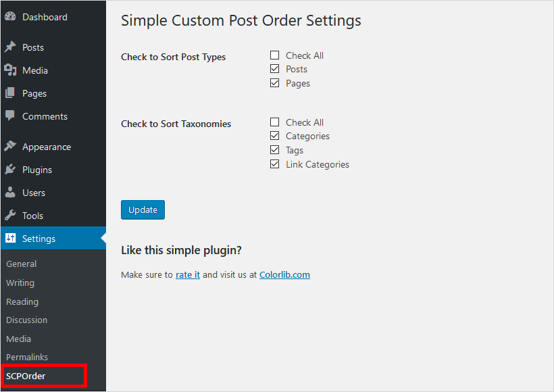Uncheck the Pages post type checkbox
This screenshot has height=392, width=554.
(x=275, y=83)
